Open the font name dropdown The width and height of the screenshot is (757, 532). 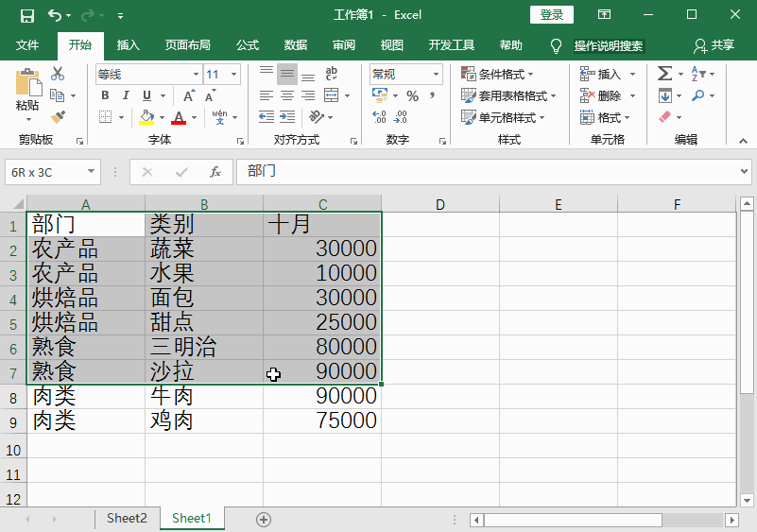196,75
